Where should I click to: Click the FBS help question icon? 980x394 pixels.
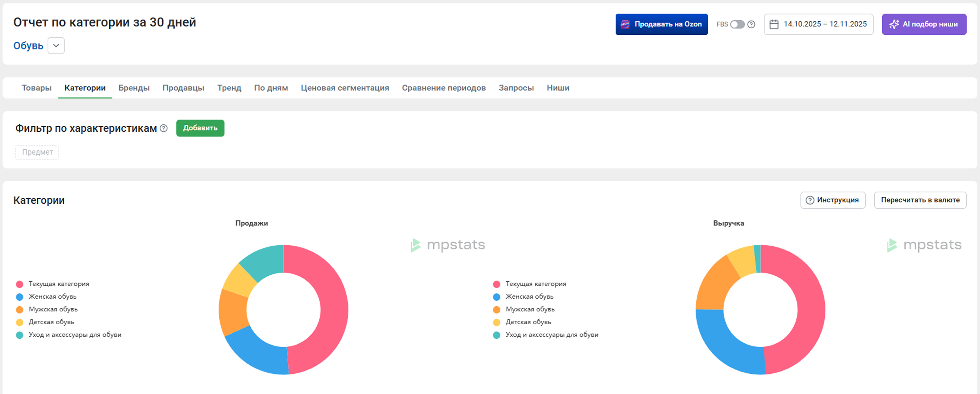(751, 24)
